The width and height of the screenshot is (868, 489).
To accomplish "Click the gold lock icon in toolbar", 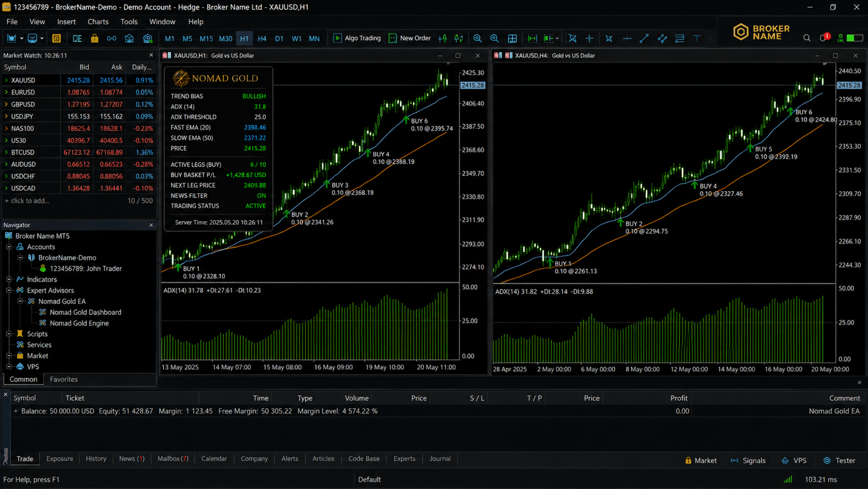I will [x=94, y=38].
